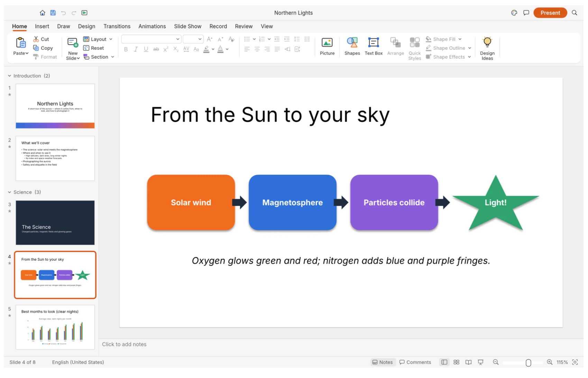Click the Present button
588x378 pixels.
[x=550, y=13]
